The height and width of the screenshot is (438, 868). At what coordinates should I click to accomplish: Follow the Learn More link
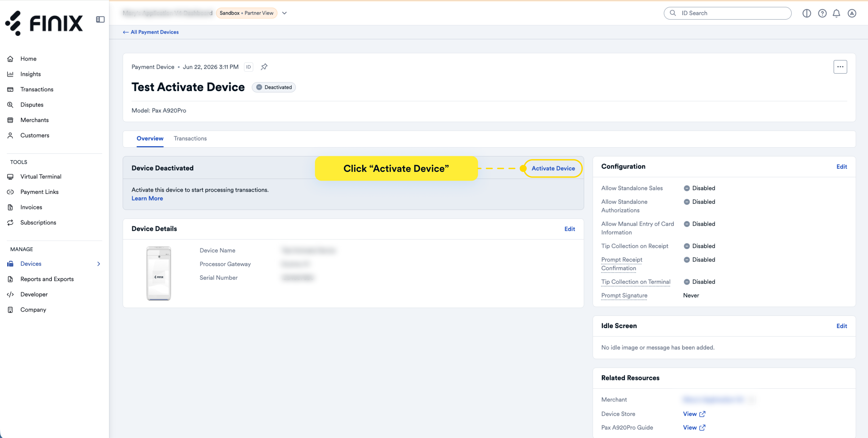point(147,198)
